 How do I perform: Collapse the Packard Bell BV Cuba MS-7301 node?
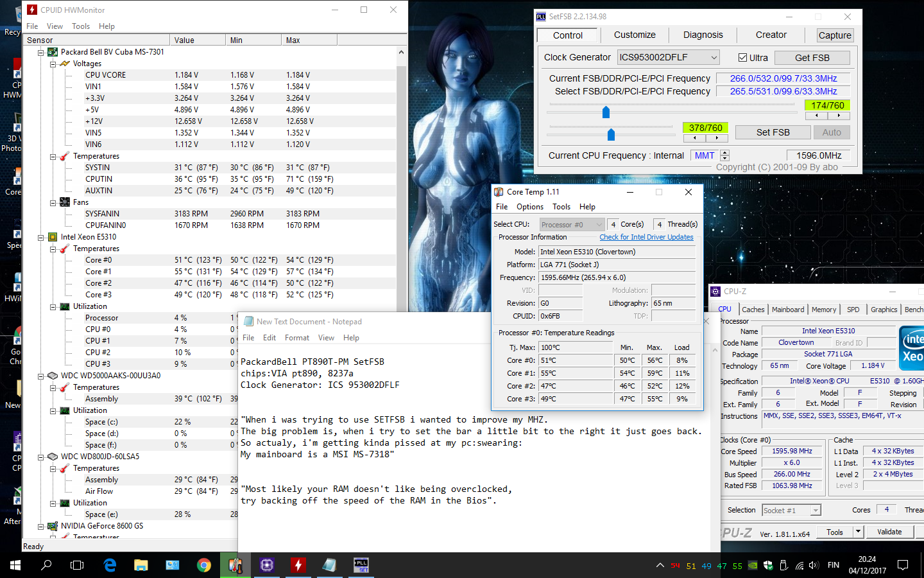(41, 52)
